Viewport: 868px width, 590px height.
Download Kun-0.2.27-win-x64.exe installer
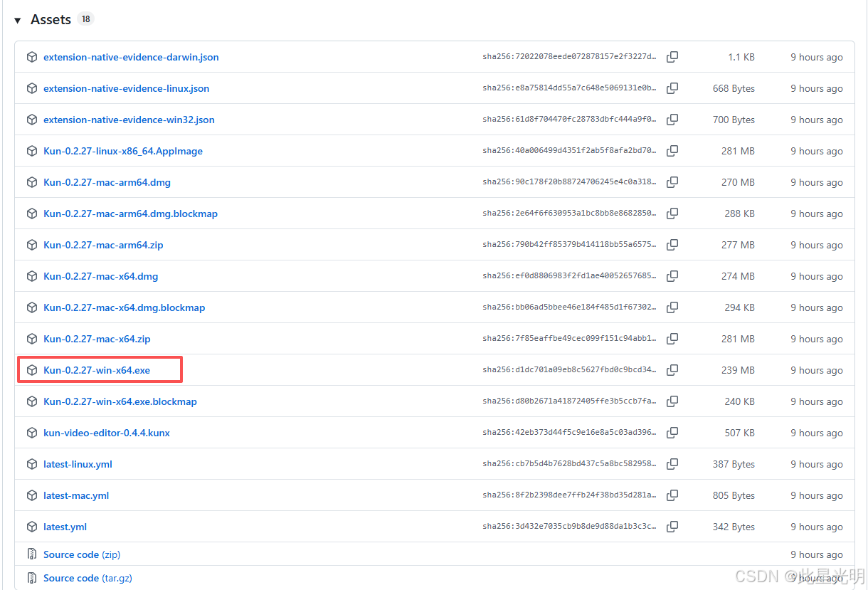coord(97,370)
